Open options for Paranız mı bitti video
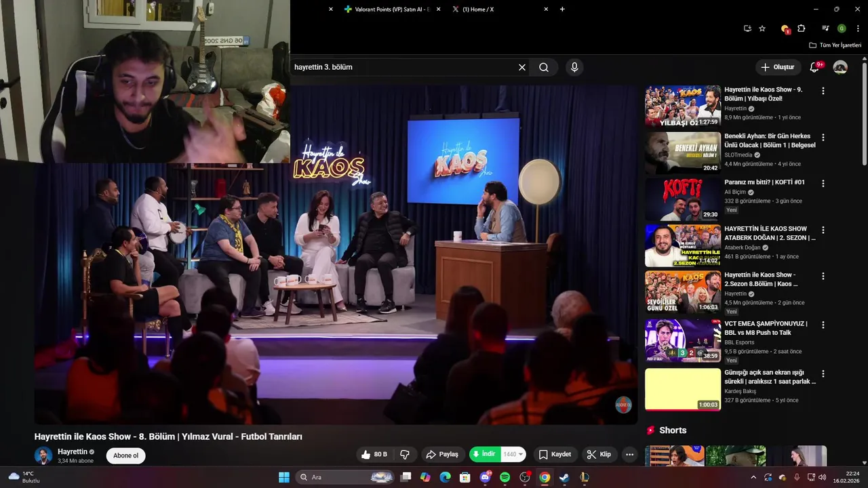Image resolution: width=868 pixels, height=488 pixels. point(823,184)
